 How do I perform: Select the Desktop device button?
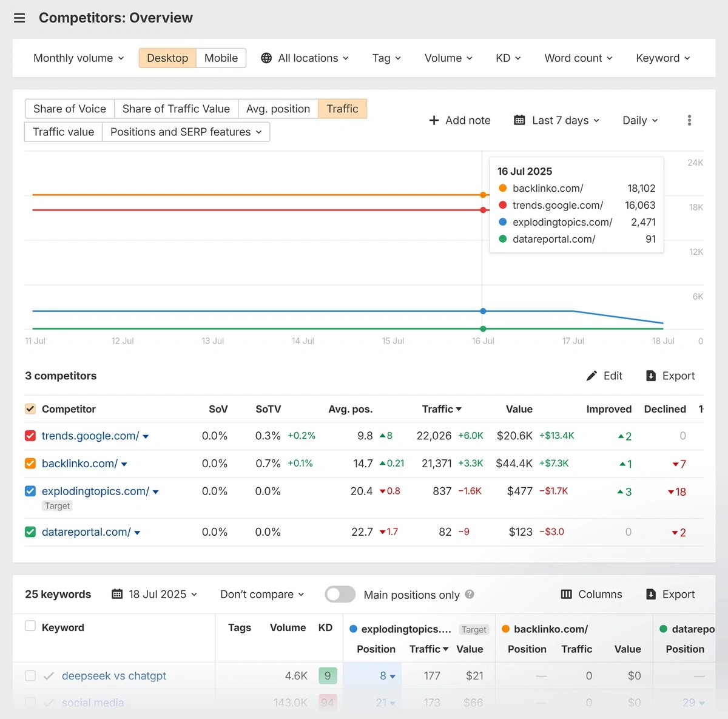(x=167, y=58)
